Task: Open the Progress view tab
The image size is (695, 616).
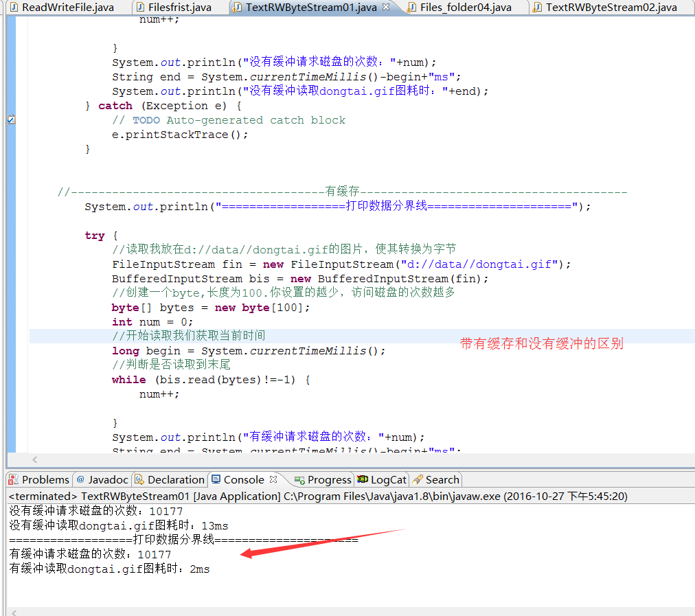Action: (323, 479)
